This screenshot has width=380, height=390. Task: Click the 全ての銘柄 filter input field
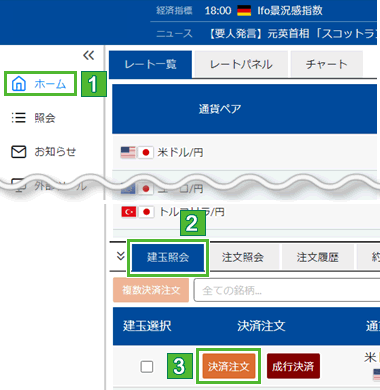pos(287,290)
